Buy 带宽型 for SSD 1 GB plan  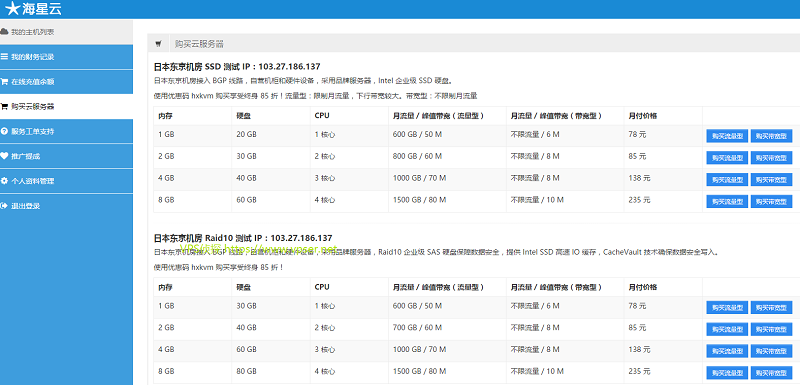771,136
